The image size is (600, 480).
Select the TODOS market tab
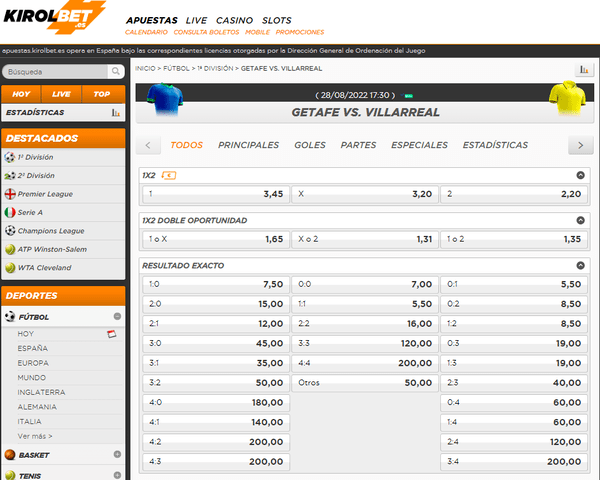pyautogui.click(x=186, y=145)
